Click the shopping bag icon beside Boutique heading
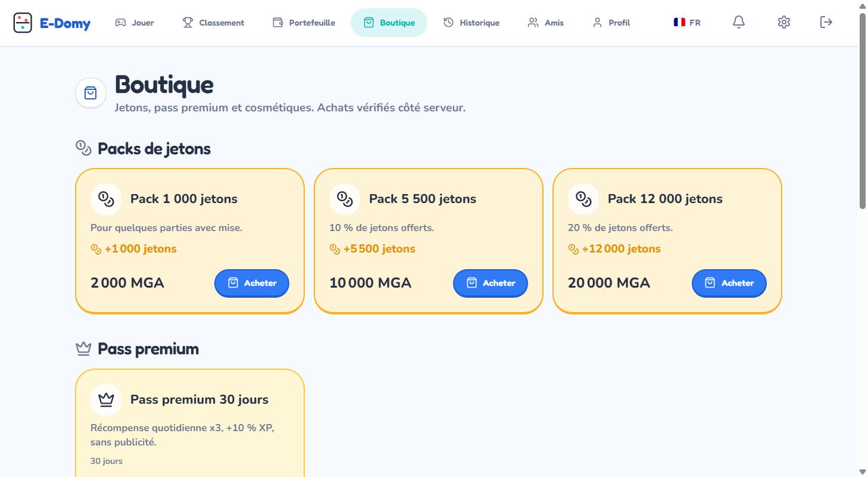 [x=90, y=93]
